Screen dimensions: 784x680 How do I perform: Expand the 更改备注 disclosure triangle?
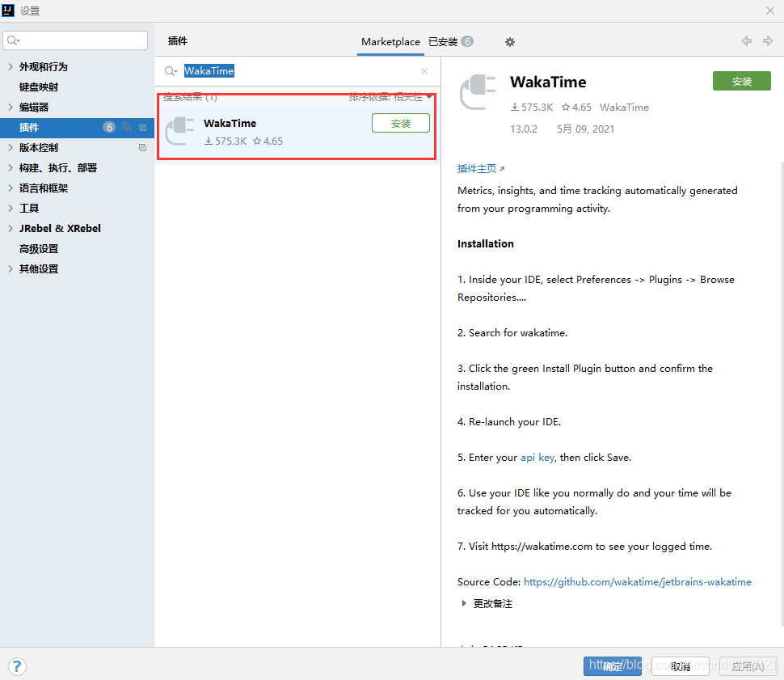[x=464, y=603]
